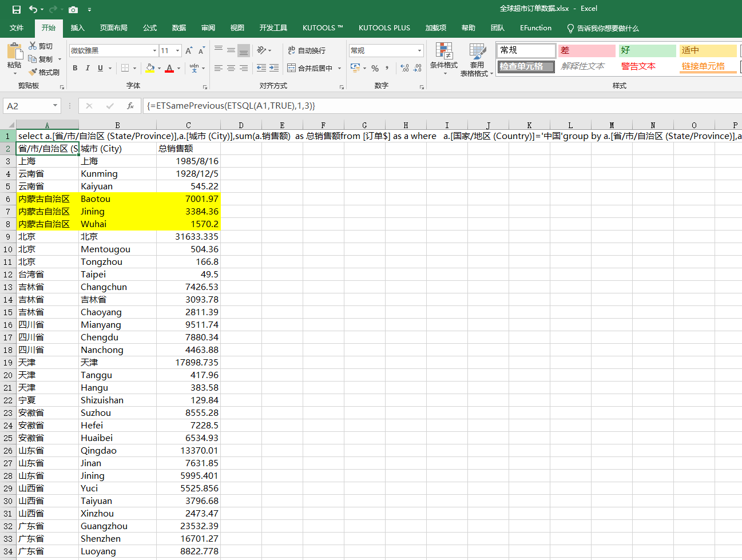Click the Format Painter (格式刷) tool
This screenshot has height=560, width=742.
44,72
